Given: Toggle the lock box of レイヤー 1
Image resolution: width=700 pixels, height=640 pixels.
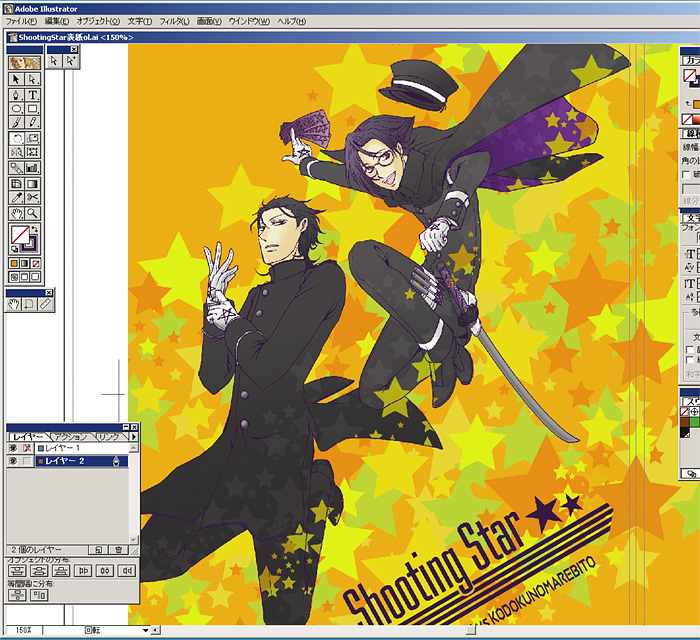Looking at the screenshot, I should 27,448.
